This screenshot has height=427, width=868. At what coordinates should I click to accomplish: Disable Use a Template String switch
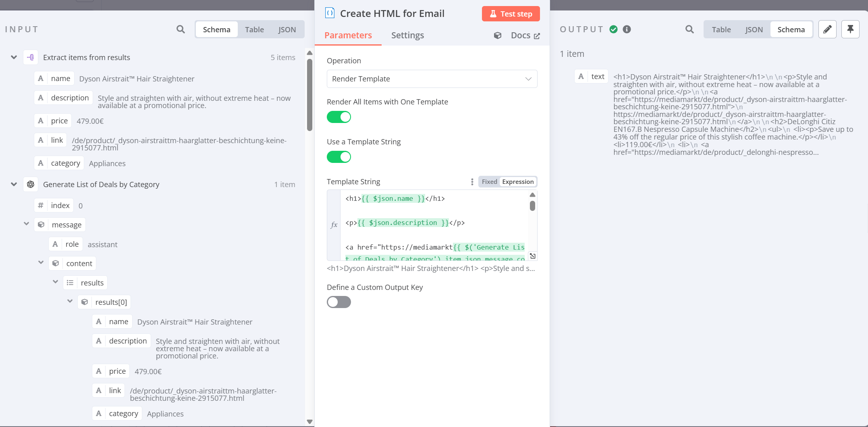coord(338,157)
